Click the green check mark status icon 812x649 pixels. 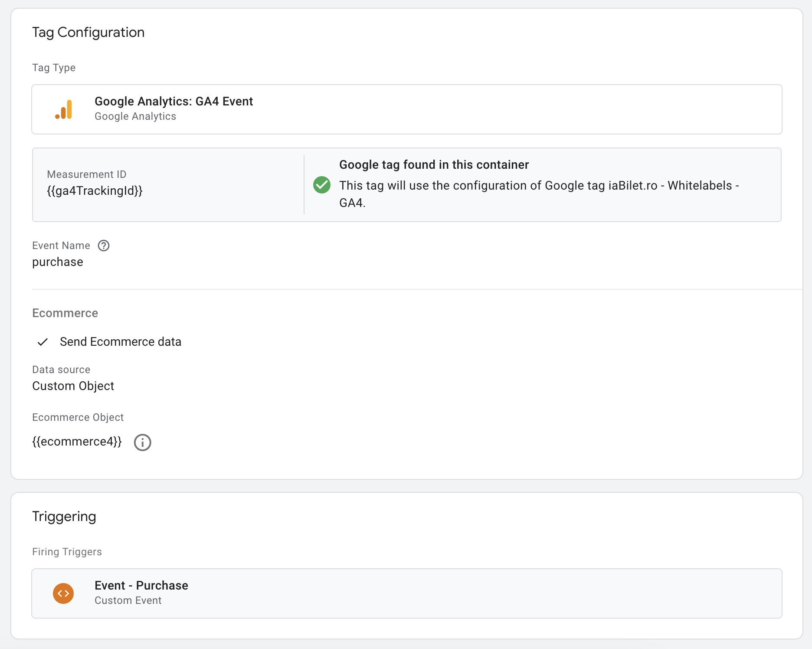322,185
